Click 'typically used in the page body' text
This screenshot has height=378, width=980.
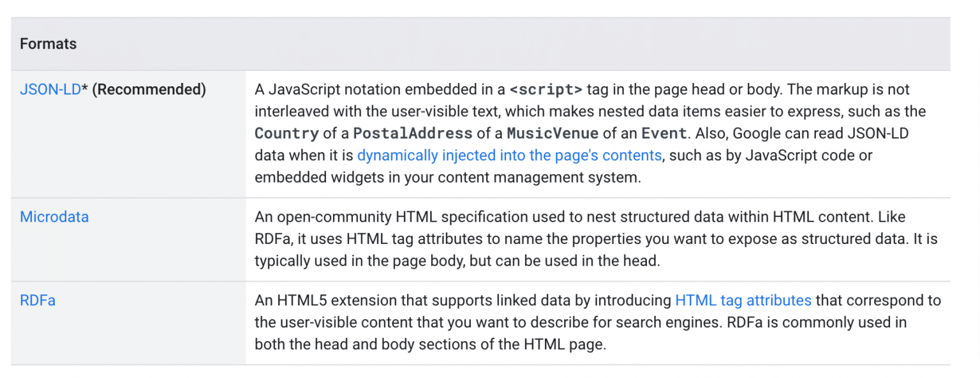pos(359,261)
